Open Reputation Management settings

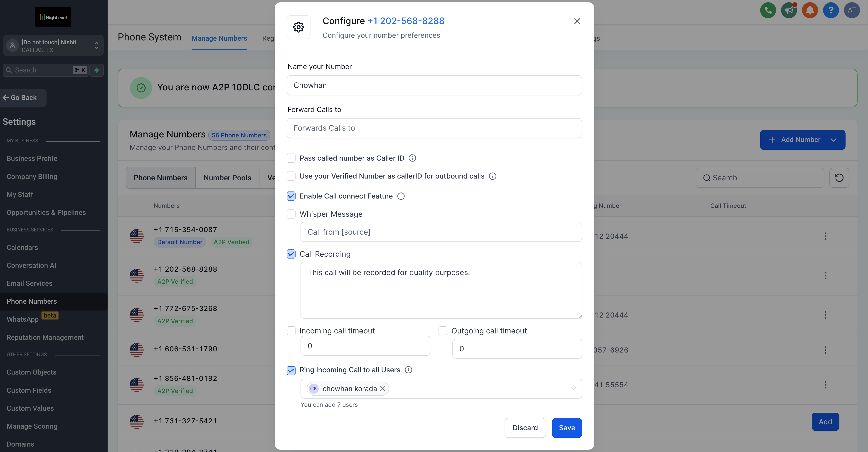tap(45, 337)
